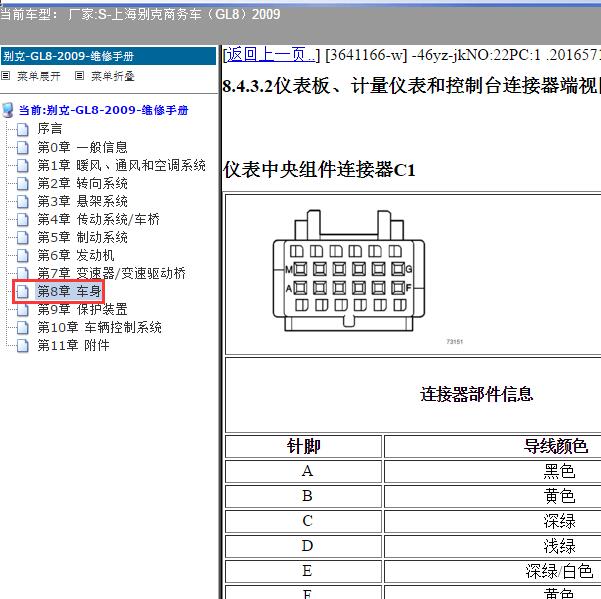Click pin A cell in table
This screenshot has width=601, height=599.
pos(303,471)
